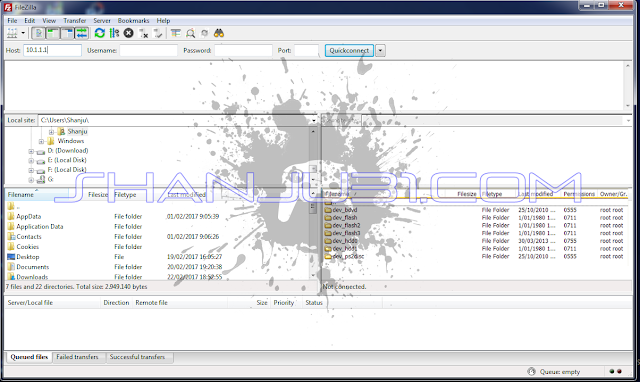Select the Documents folder
The width and height of the screenshot is (640, 382).
point(33,267)
